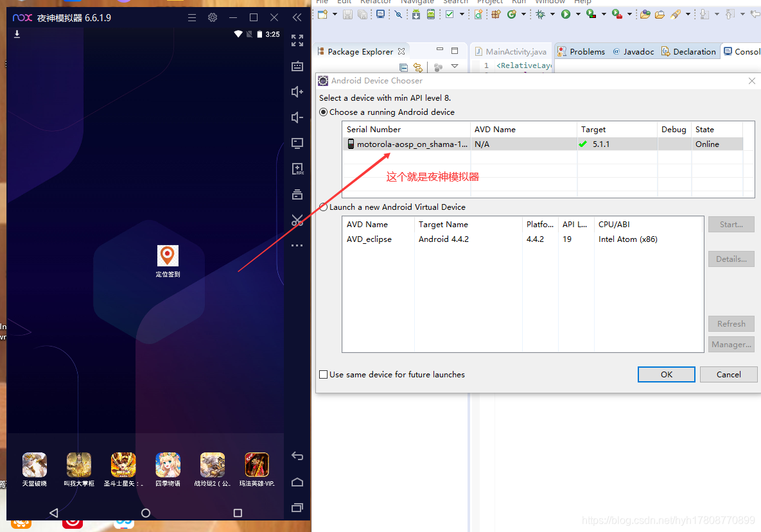The width and height of the screenshot is (761, 532).
Task: Select motorola-aosp_on_shama device row
Action: coord(543,144)
